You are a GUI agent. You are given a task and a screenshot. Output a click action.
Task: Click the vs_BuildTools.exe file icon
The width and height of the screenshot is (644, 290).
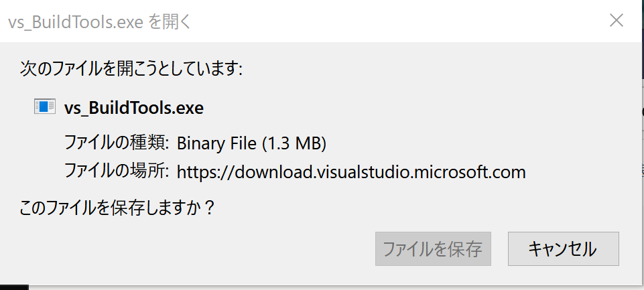click(x=45, y=106)
